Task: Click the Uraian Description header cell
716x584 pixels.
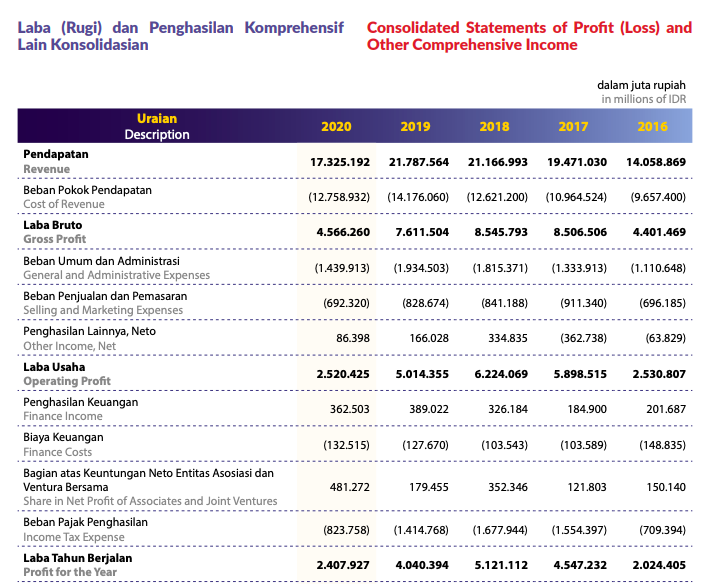Action: 156,127
